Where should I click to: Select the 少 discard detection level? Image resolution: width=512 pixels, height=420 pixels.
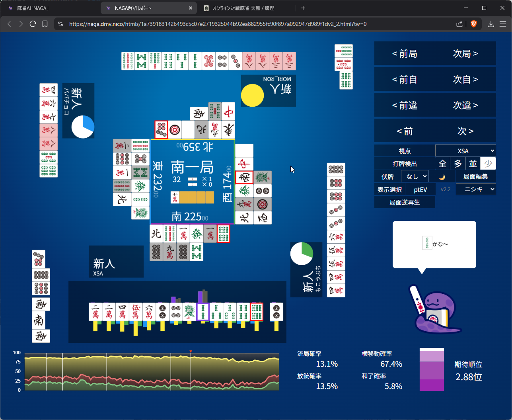point(488,164)
